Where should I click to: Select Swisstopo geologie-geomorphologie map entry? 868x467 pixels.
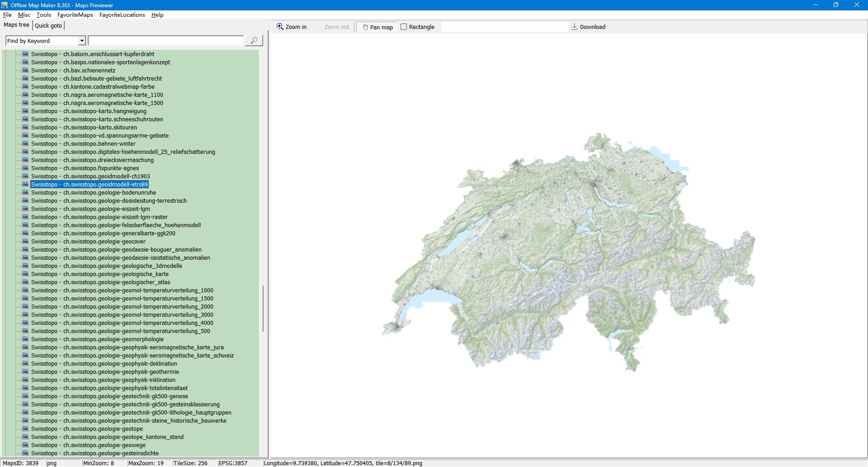pos(97,339)
